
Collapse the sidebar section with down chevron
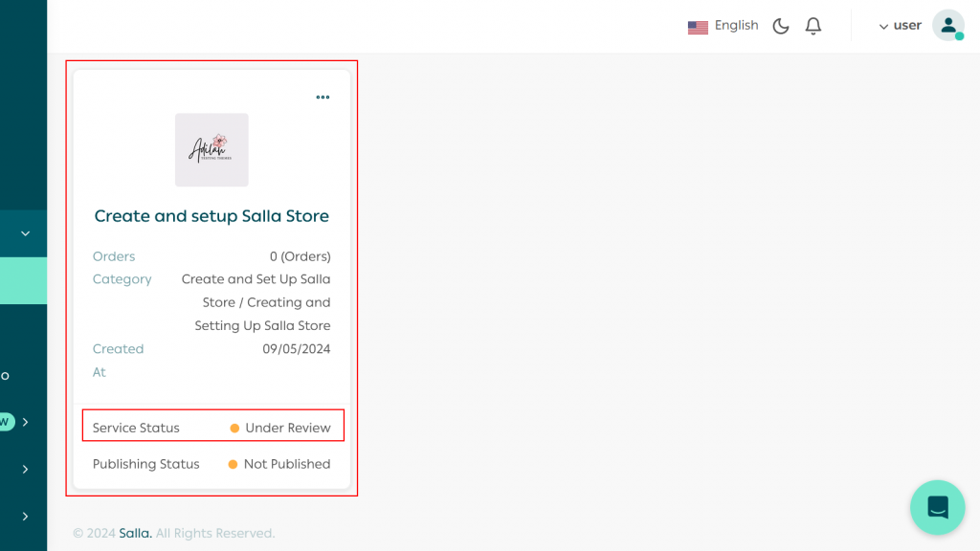25,233
